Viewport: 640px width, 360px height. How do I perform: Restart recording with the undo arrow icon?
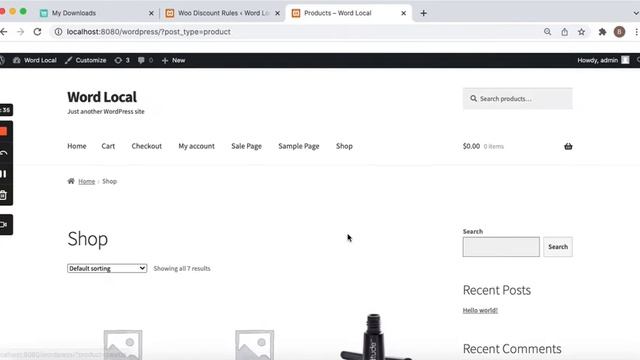[x=4, y=153]
